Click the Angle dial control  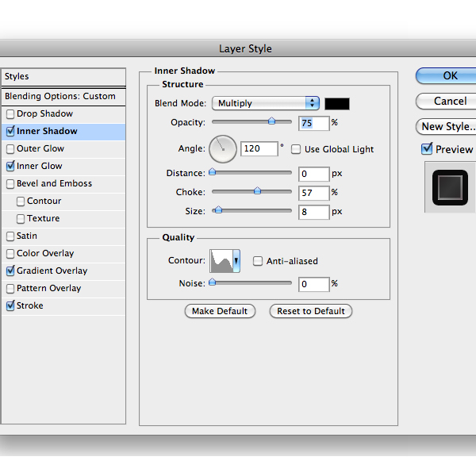coord(223,149)
